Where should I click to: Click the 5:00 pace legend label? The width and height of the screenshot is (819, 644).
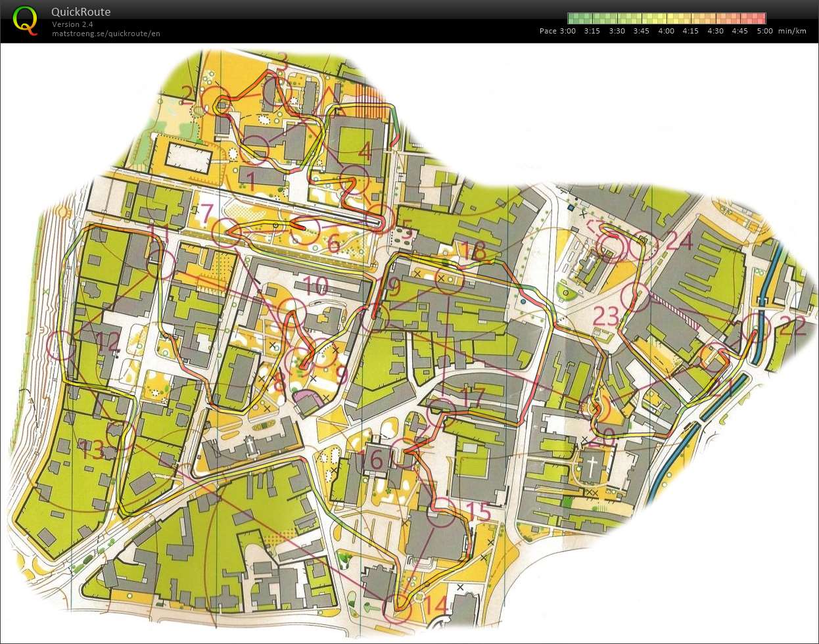pos(764,31)
